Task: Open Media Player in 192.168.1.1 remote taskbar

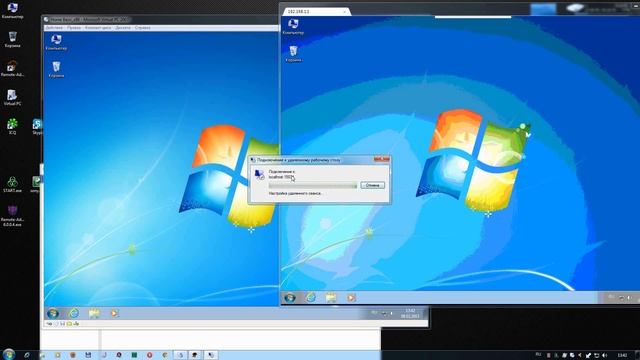Action: (x=351, y=298)
